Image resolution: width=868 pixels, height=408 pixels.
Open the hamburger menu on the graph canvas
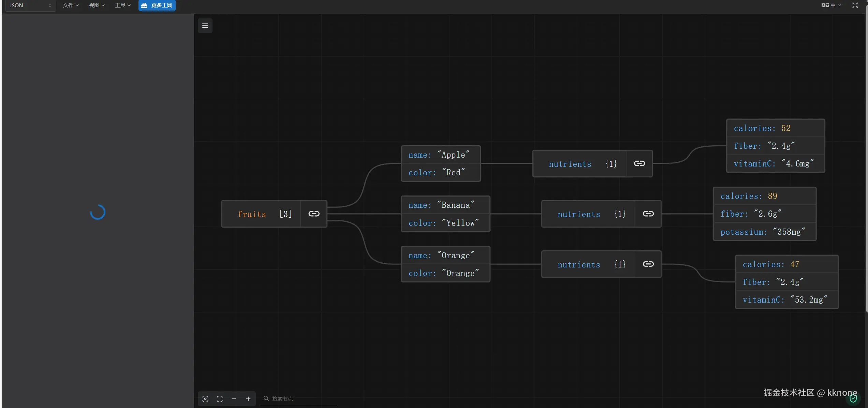point(205,26)
